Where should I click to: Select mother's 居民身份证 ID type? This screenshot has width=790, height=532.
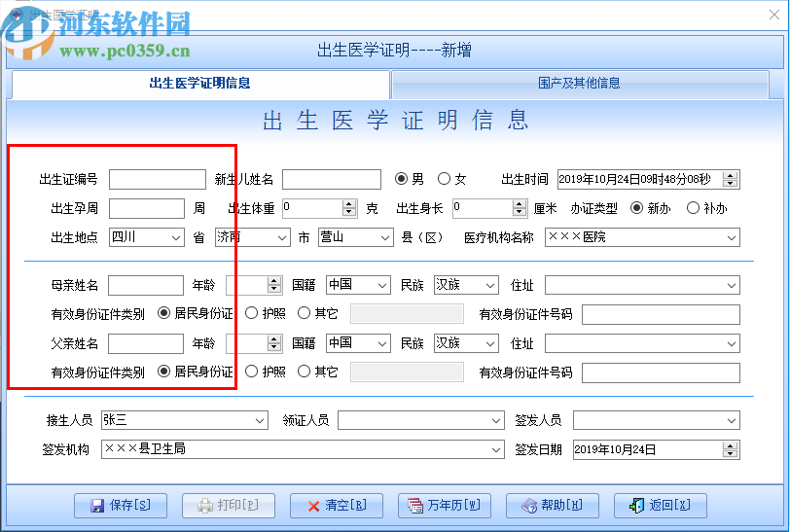click(163, 313)
